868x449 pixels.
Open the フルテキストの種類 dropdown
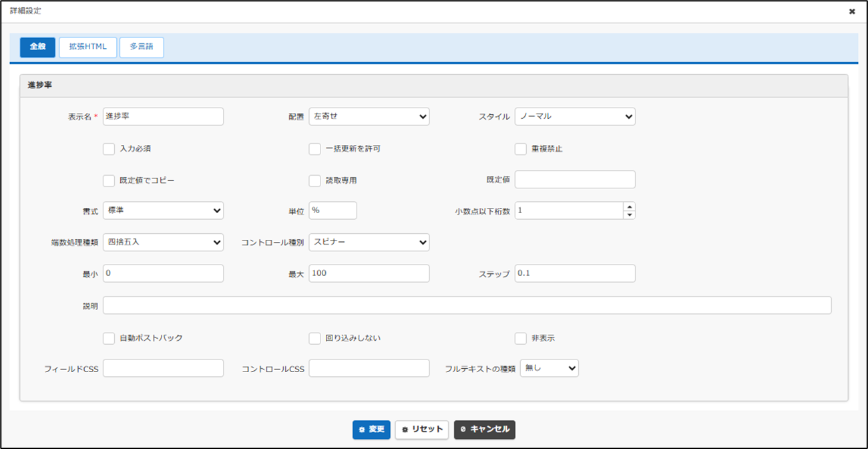click(x=549, y=368)
